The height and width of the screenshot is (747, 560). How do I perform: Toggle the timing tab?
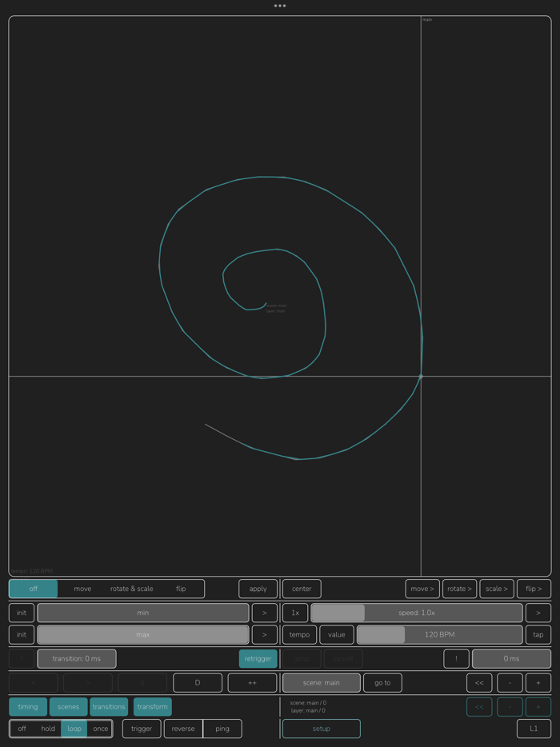(x=28, y=707)
